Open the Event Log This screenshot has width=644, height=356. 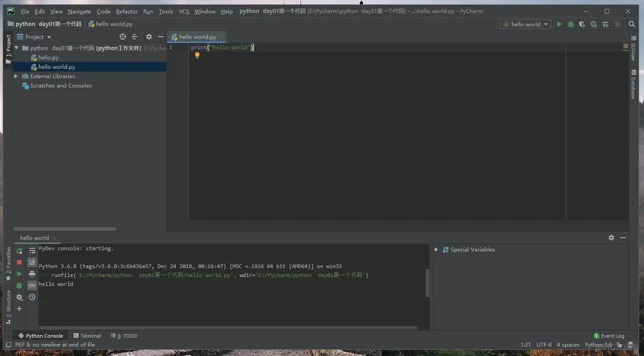[x=609, y=336]
